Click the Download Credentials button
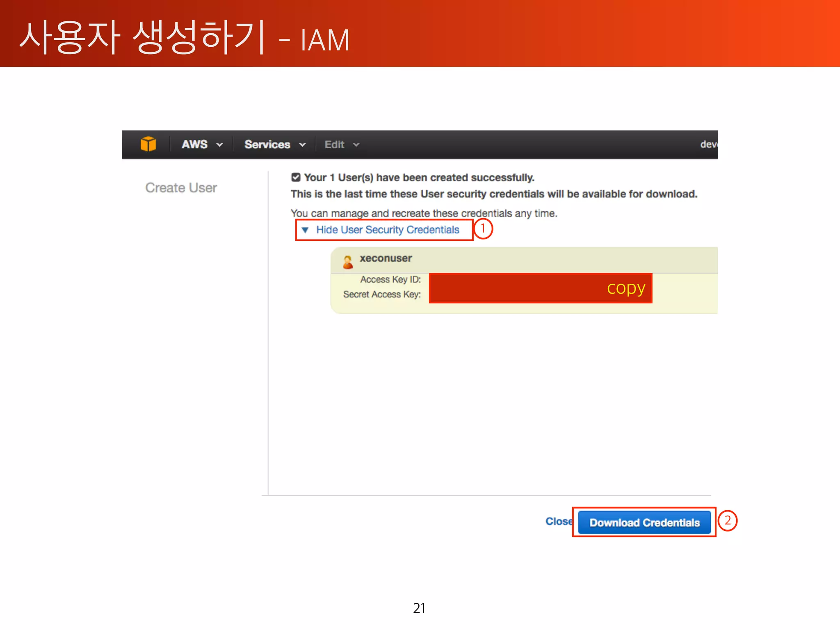Image resolution: width=840 pixels, height=630 pixels. [x=644, y=522]
